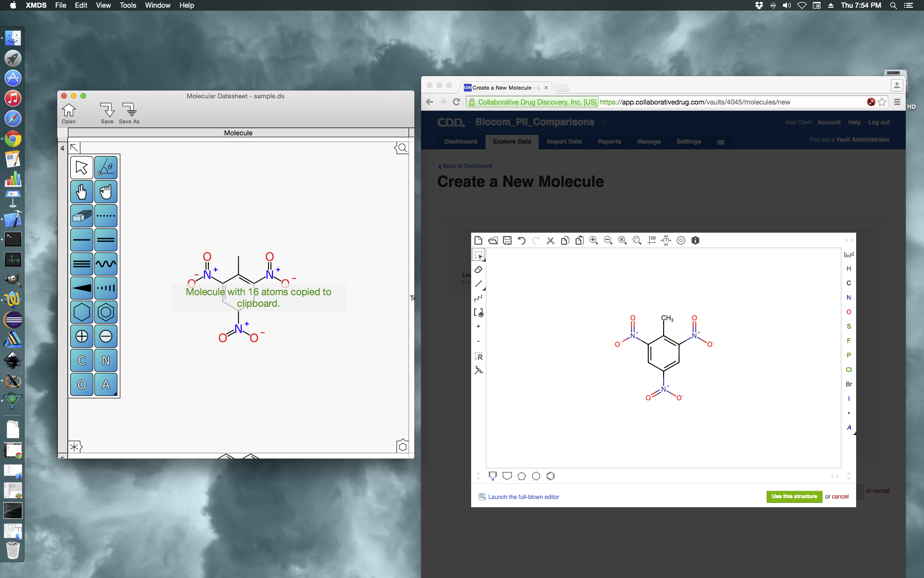Select the increase charge plus tool
Image resolution: width=924 pixels, height=578 pixels.
pos(81,336)
